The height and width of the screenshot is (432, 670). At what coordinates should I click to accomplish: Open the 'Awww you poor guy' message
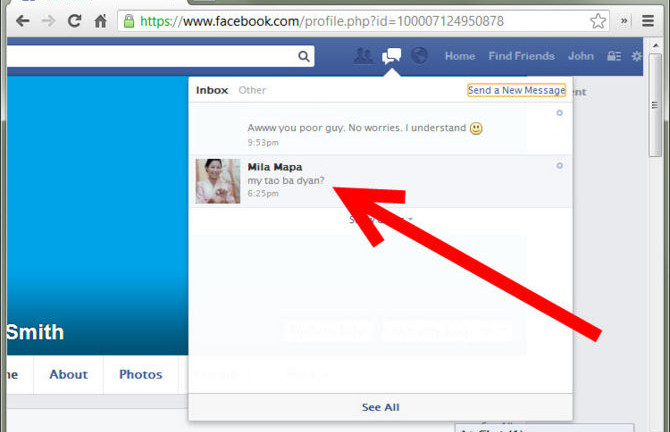(380, 129)
